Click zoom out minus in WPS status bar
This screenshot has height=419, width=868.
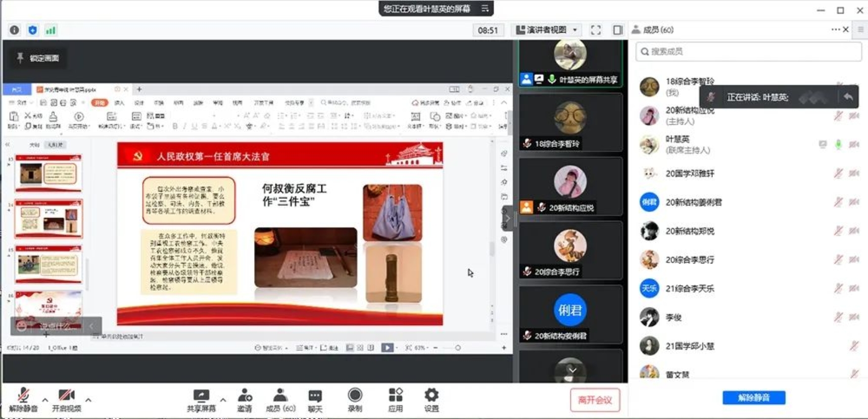(x=436, y=348)
